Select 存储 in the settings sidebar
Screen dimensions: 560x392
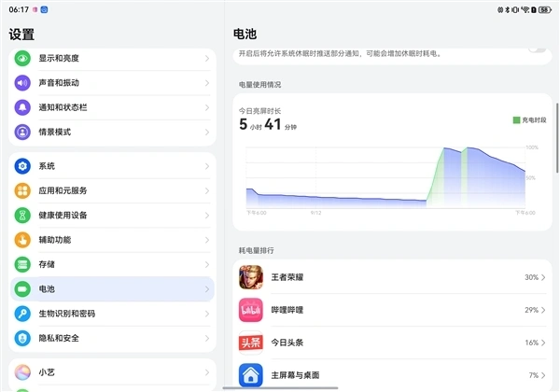[x=112, y=264]
